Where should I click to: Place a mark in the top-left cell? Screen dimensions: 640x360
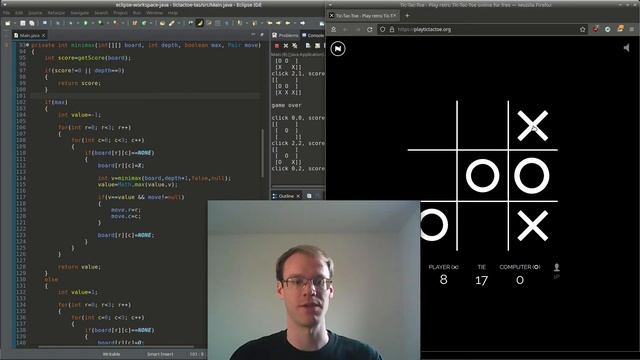pyautogui.click(x=432, y=125)
